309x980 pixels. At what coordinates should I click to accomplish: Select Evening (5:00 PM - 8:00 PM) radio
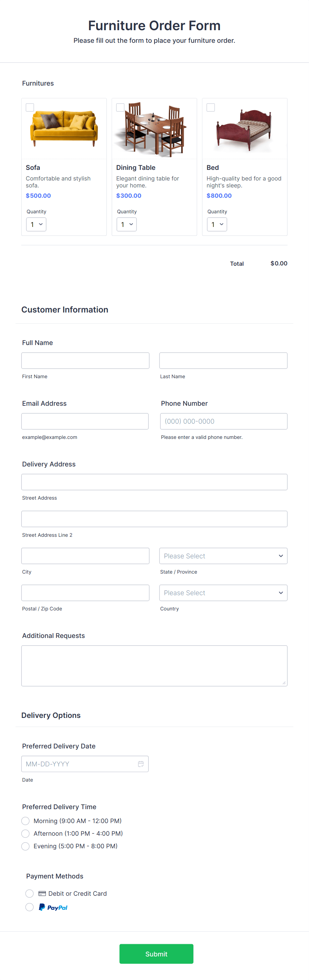point(26,846)
